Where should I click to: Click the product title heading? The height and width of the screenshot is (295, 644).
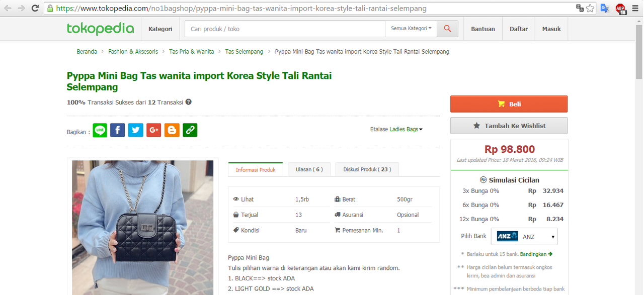(199, 81)
